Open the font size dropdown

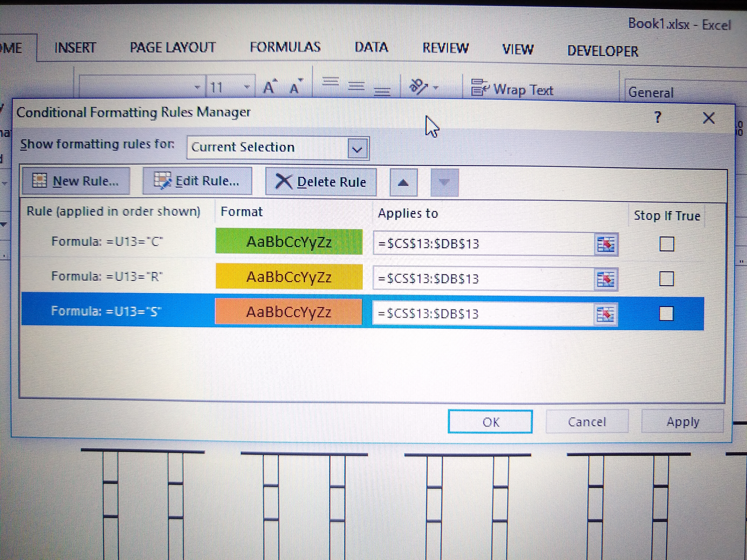247,87
